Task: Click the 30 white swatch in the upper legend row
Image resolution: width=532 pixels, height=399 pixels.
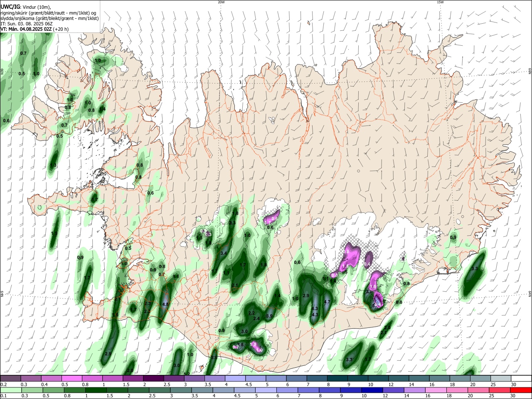Action: 521,379
